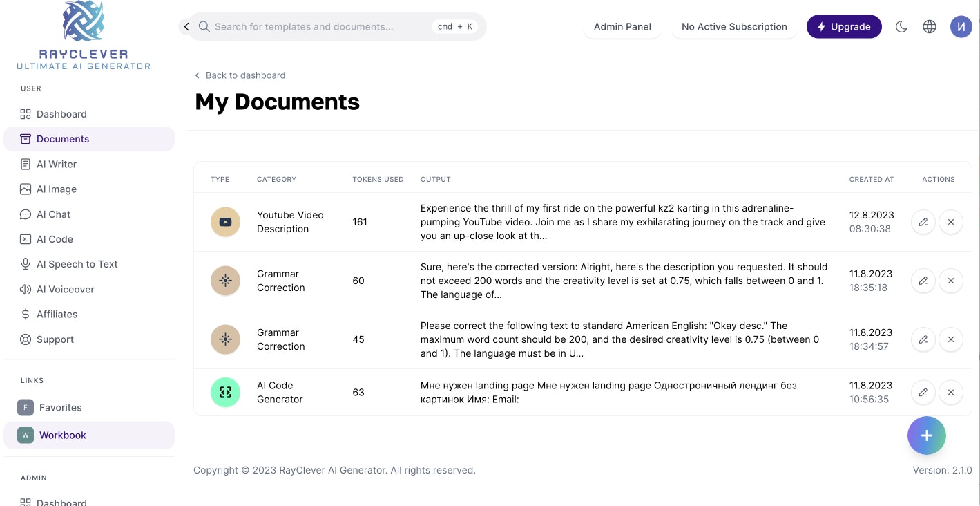This screenshot has height=506, width=980.
Task: Delete the Grammar Correction document created 18:34:57
Action: (x=951, y=339)
